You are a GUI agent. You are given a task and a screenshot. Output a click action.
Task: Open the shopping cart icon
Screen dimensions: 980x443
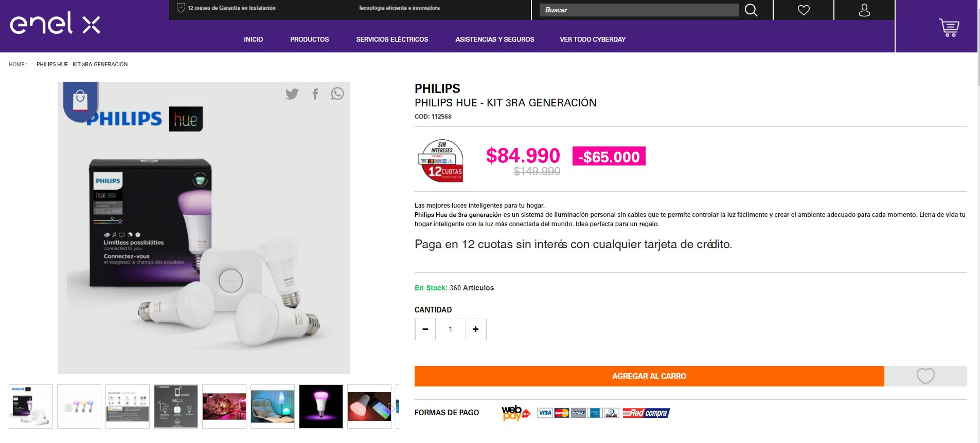point(949,27)
